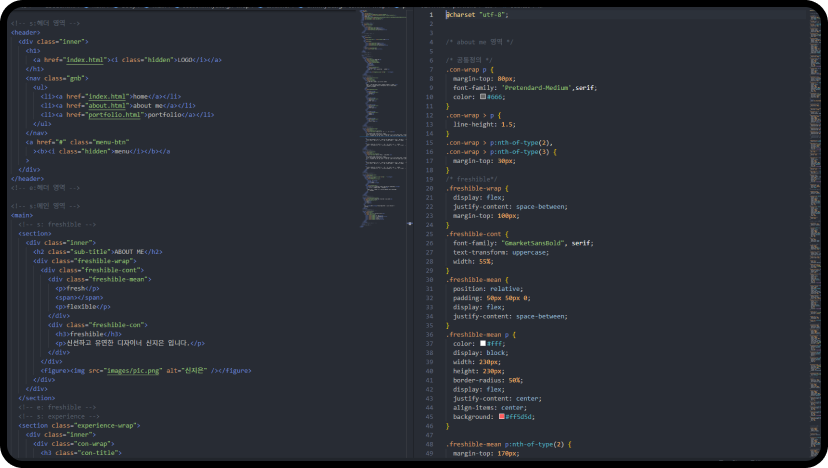The width and height of the screenshot is (828, 468).
Task: Follow the index.html link in the LOGO anchor
Action: [x=85, y=60]
